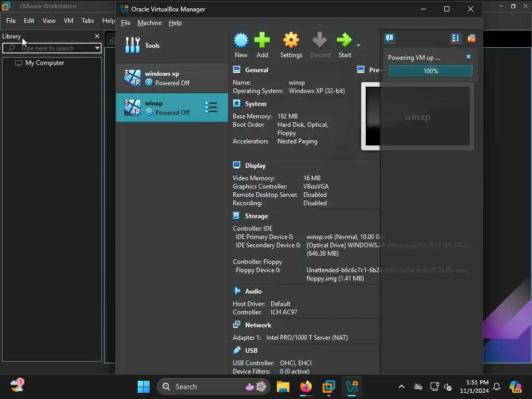Viewport: 532px width, 399px height.
Task: Open the VirtualBox Help menu
Action: click(175, 23)
